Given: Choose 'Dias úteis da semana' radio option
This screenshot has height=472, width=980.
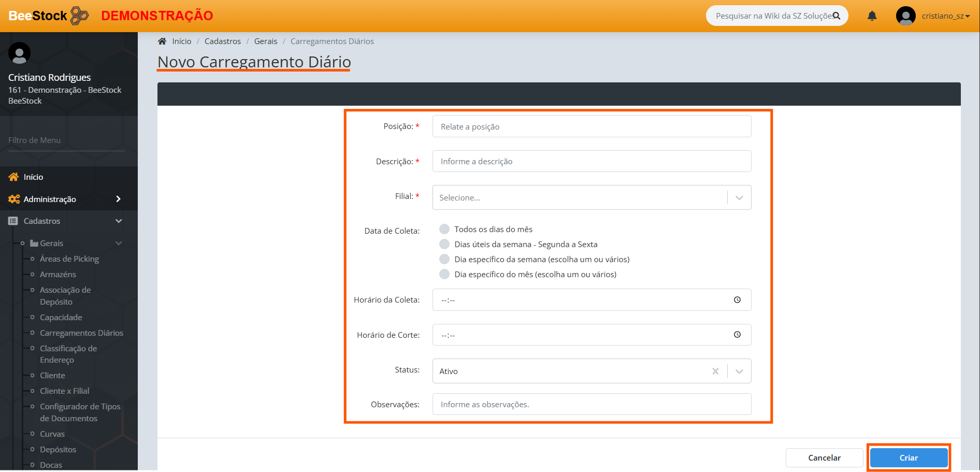Looking at the screenshot, I should pos(444,244).
